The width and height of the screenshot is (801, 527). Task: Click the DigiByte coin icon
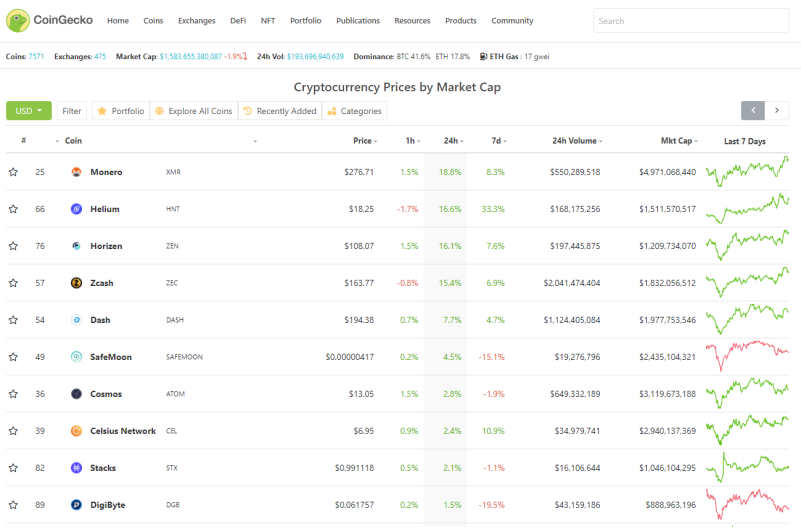coord(76,505)
